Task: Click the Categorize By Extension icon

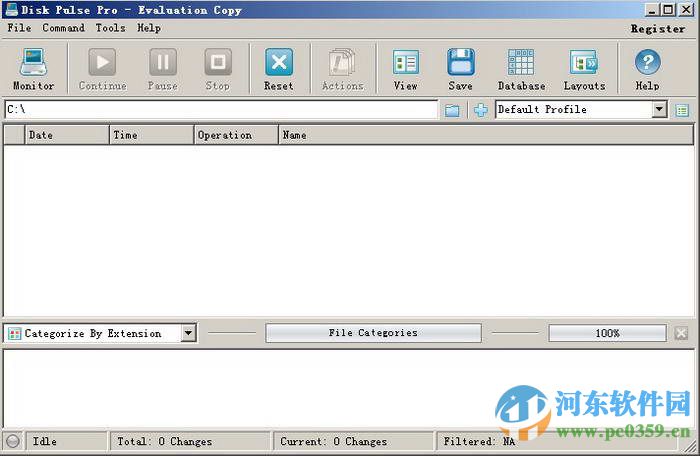Action: [x=14, y=333]
